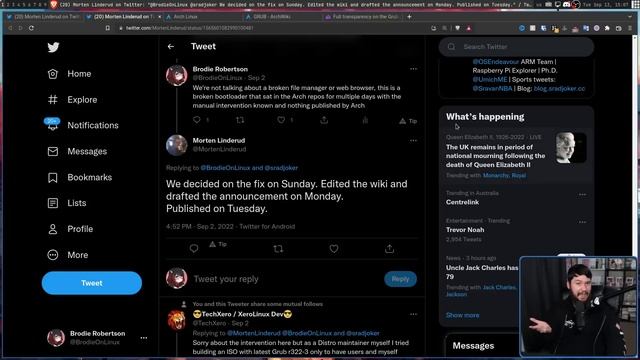Open TechXero's lion avatar
640x360 pixels.
pyautogui.click(x=177, y=320)
